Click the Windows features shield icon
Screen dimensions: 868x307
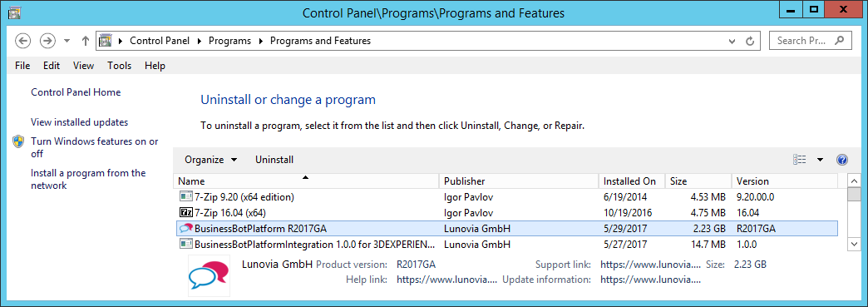tap(19, 142)
